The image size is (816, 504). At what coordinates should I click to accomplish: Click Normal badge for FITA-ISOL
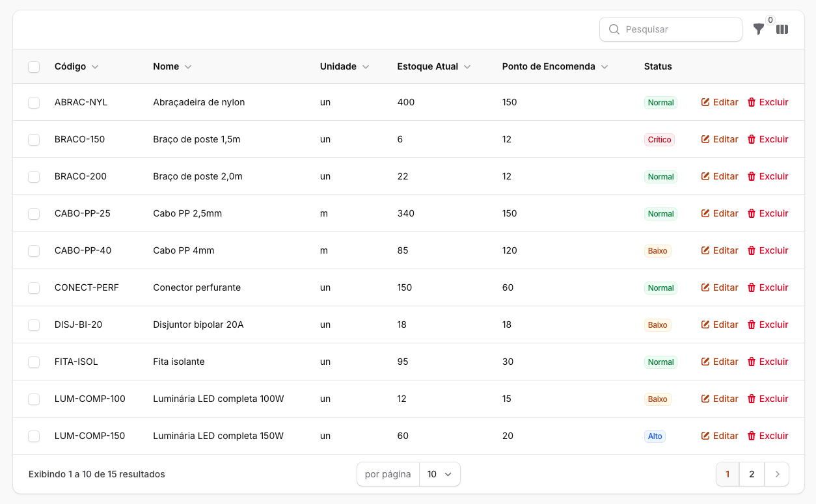tap(660, 362)
